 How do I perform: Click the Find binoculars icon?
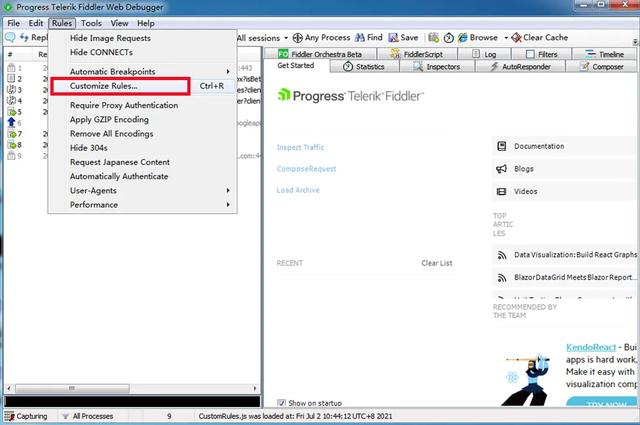coord(360,38)
